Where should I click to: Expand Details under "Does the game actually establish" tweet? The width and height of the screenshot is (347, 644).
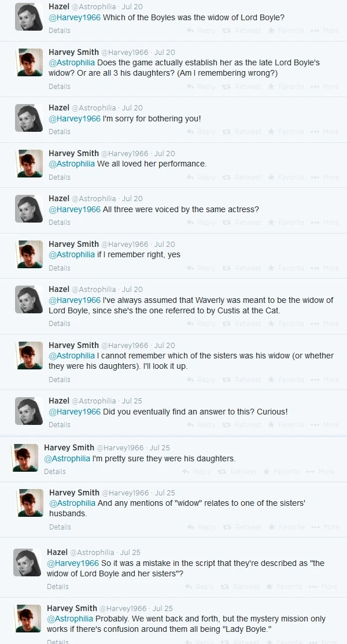[60, 87]
